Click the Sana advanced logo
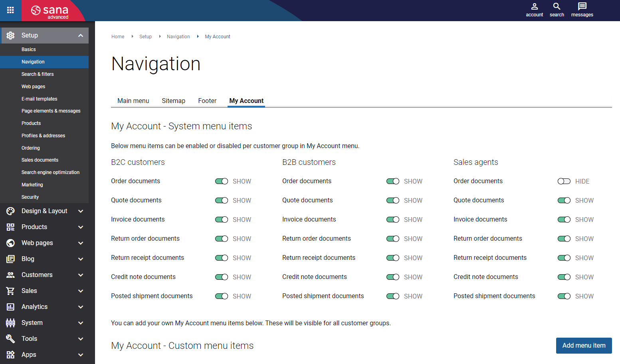The width and height of the screenshot is (620, 364). (50, 11)
